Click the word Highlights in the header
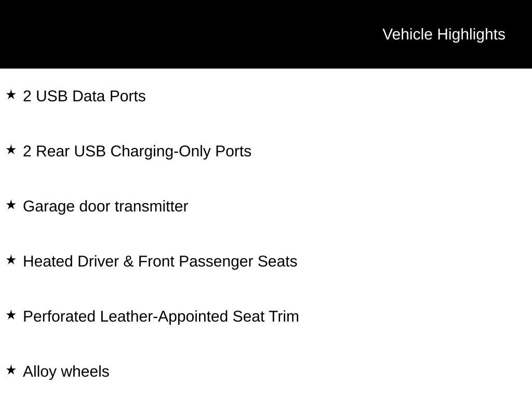The width and height of the screenshot is (532, 399). (x=471, y=34)
